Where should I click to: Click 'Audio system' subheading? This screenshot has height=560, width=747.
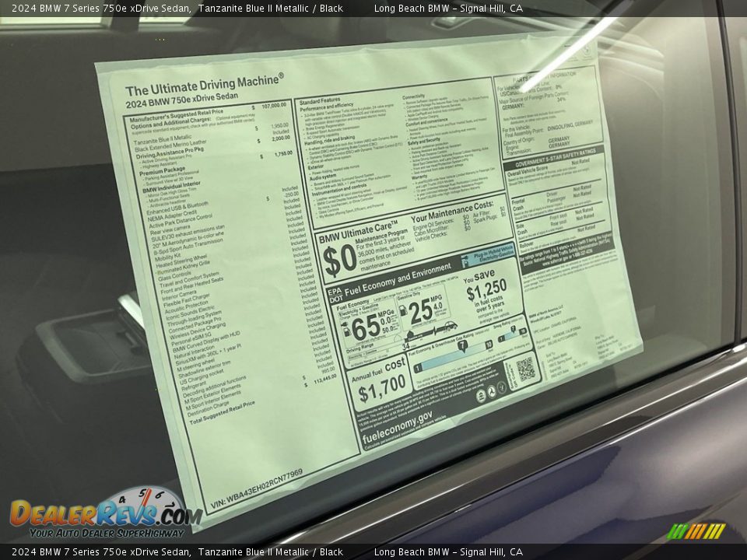click(323, 177)
